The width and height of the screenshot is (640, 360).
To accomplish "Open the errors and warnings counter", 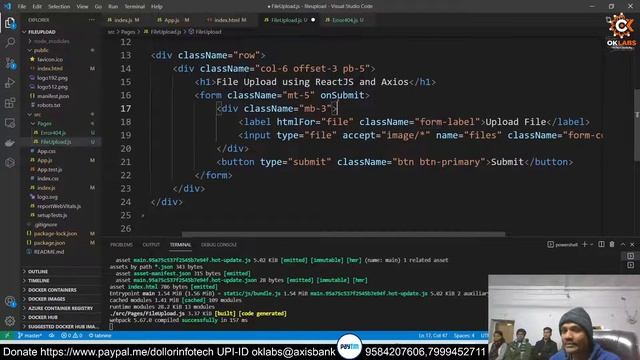I will (71, 336).
